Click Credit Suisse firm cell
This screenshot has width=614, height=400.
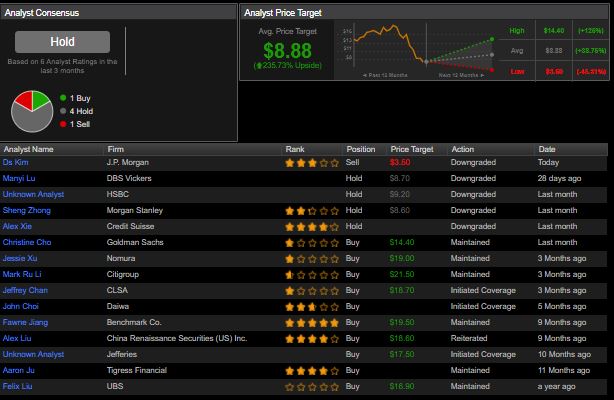point(130,226)
